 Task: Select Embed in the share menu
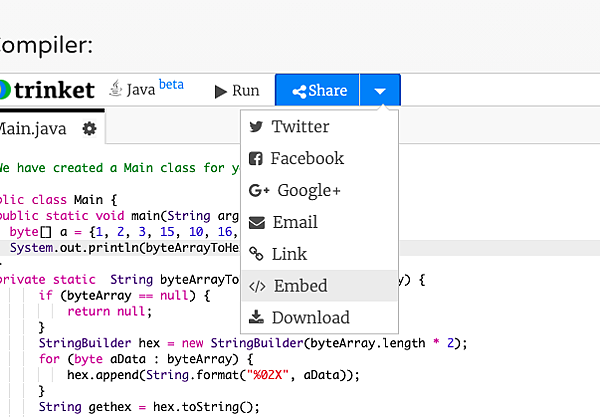coord(320,286)
